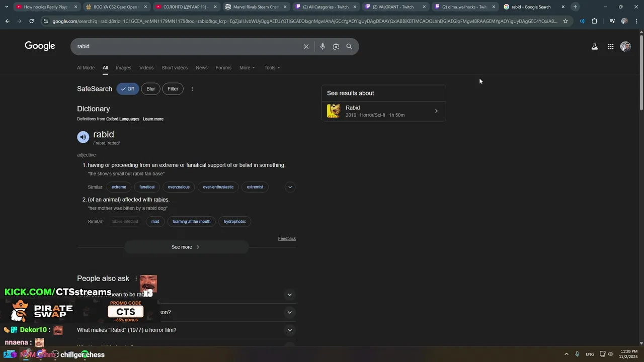
Task: Switch to the VALORANT - Twitch browser tab
Action: (x=395, y=7)
